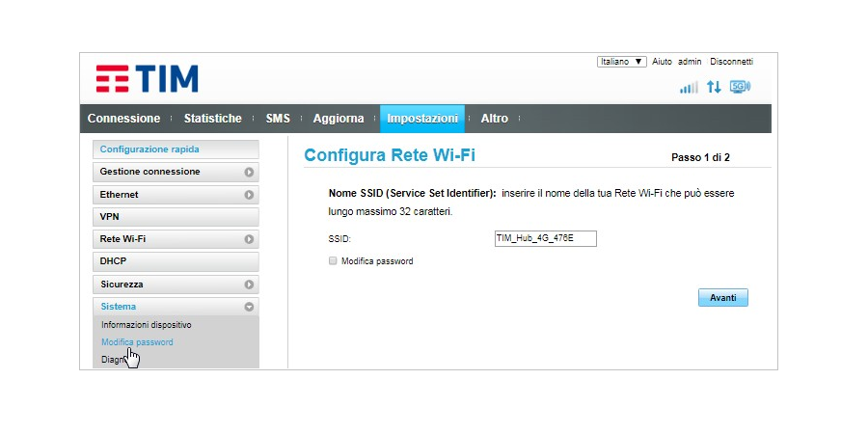Enable the Modifica password checkbox
The width and height of the screenshot is (868, 434).
(333, 260)
